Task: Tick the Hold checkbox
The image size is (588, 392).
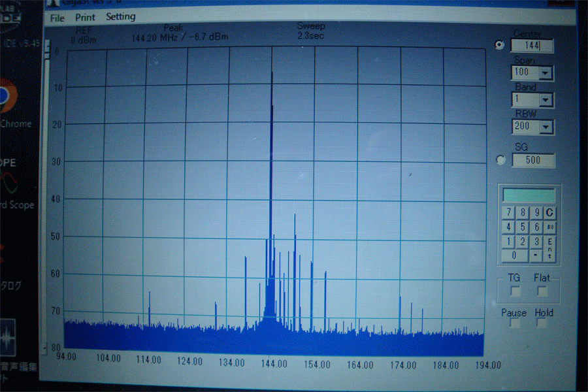Action: click(542, 323)
